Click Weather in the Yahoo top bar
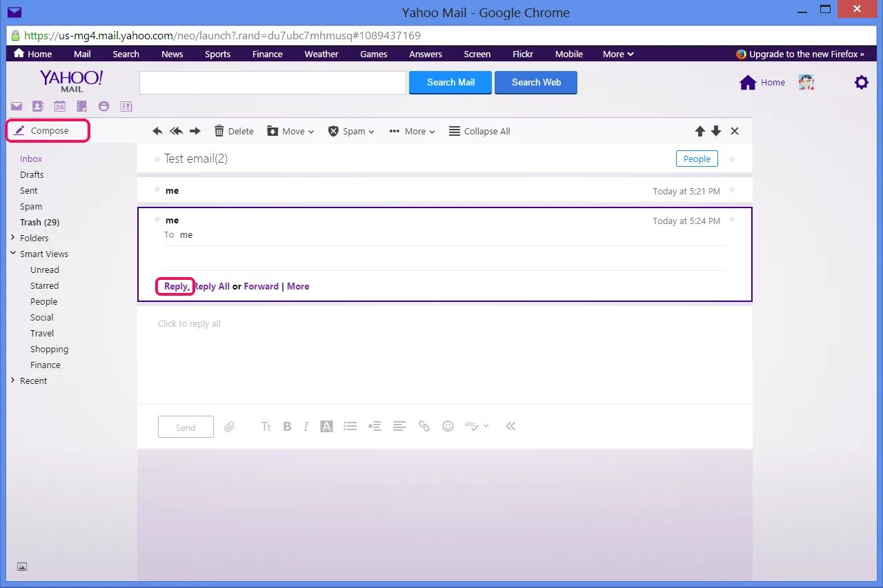 pyautogui.click(x=321, y=54)
